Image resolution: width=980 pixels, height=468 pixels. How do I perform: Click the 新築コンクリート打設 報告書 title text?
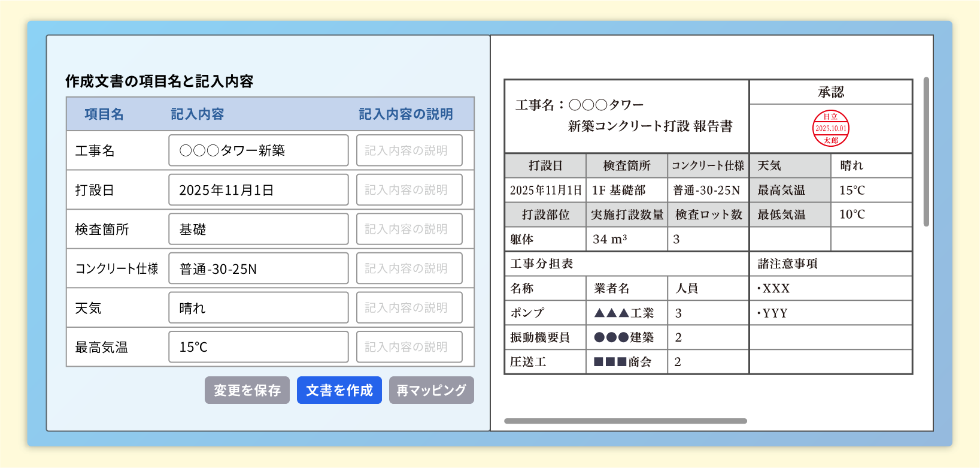pos(650,126)
